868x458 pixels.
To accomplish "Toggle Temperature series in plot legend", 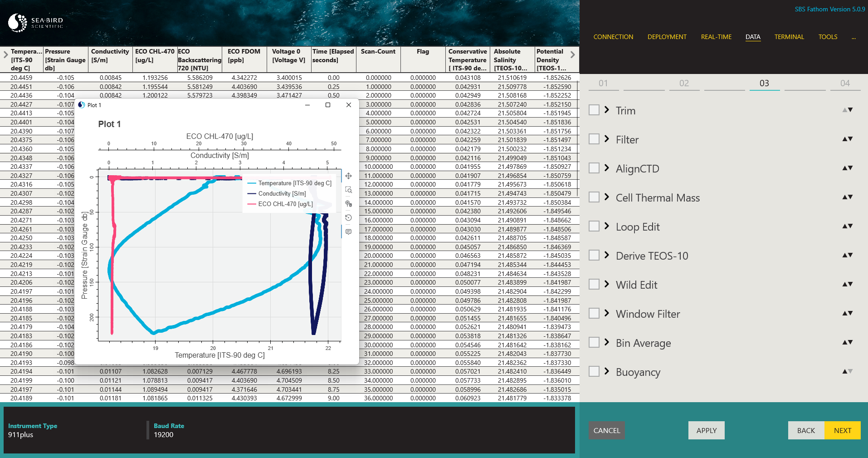I will coord(289,183).
